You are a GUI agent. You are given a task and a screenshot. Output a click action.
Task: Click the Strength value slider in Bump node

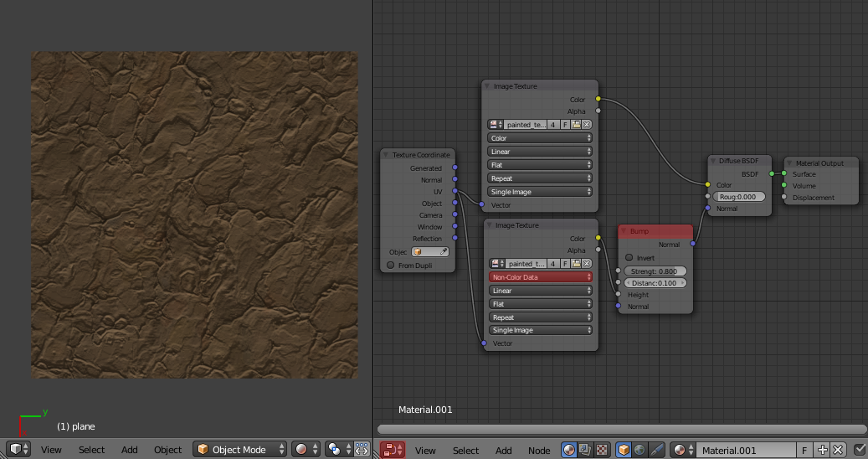coord(655,271)
